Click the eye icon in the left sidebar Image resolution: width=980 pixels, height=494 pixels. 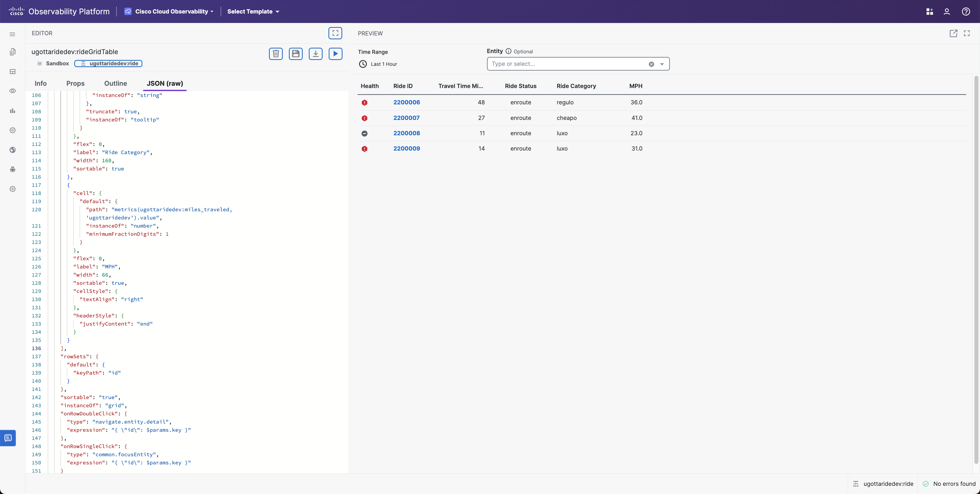[13, 91]
